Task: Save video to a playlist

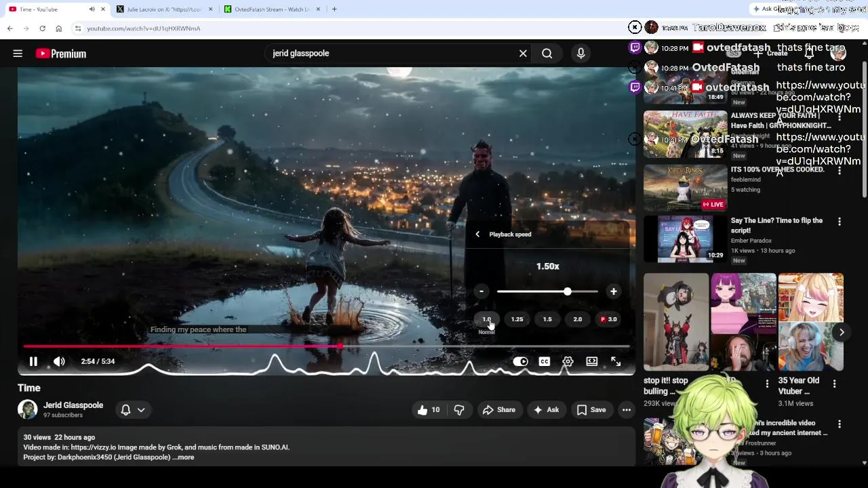Action: [x=591, y=410]
